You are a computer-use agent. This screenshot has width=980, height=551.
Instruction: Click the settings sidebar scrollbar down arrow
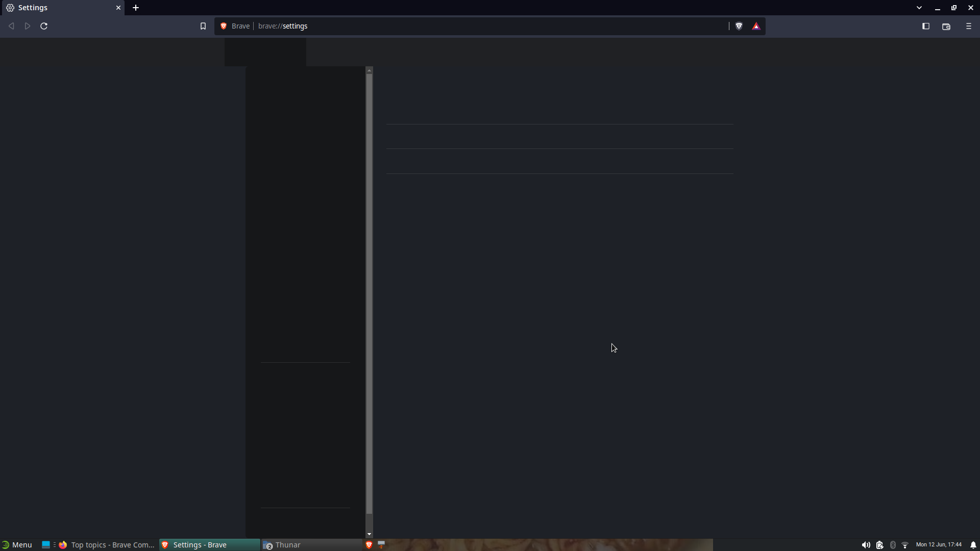coord(369,534)
